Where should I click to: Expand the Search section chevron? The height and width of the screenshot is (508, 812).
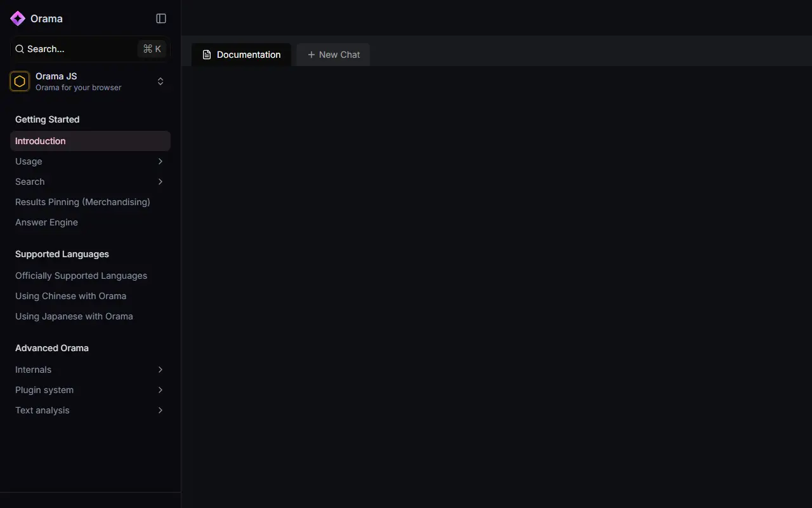pos(160,182)
